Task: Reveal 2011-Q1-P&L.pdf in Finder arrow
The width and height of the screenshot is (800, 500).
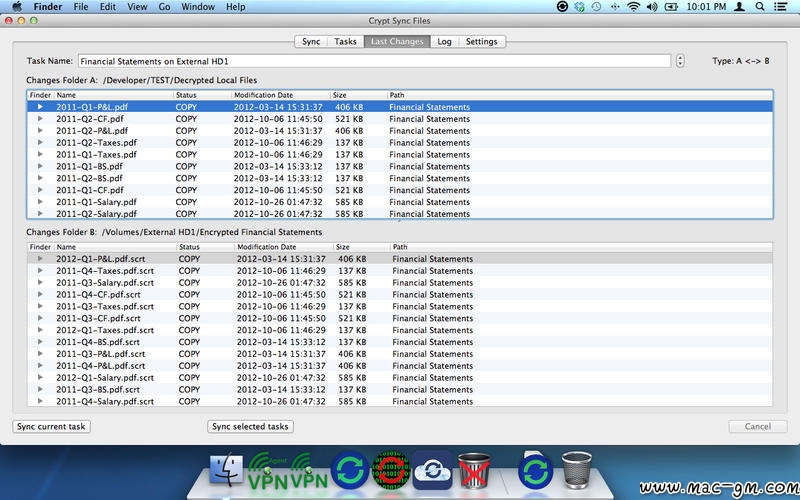Action: [x=40, y=107]
